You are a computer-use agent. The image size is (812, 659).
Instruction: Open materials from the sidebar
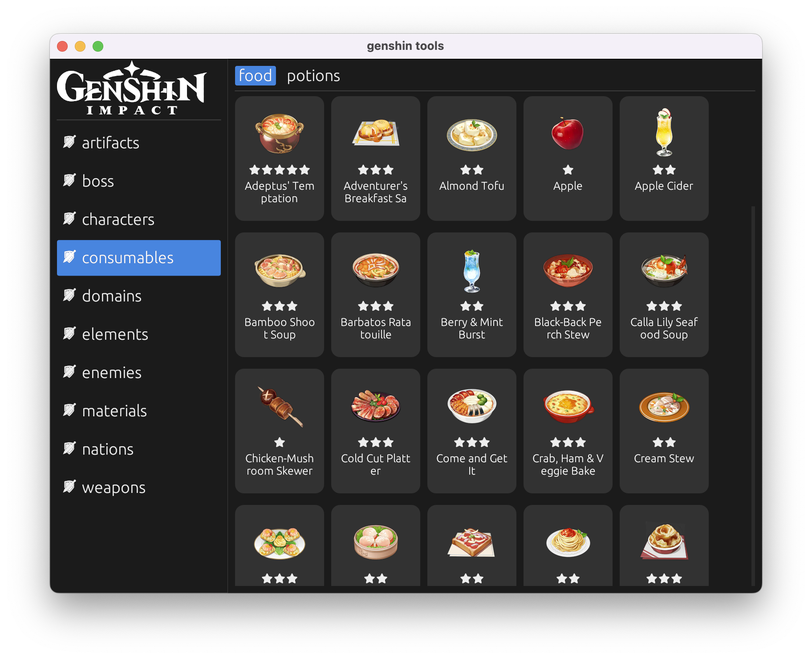[x=139, y=411]
